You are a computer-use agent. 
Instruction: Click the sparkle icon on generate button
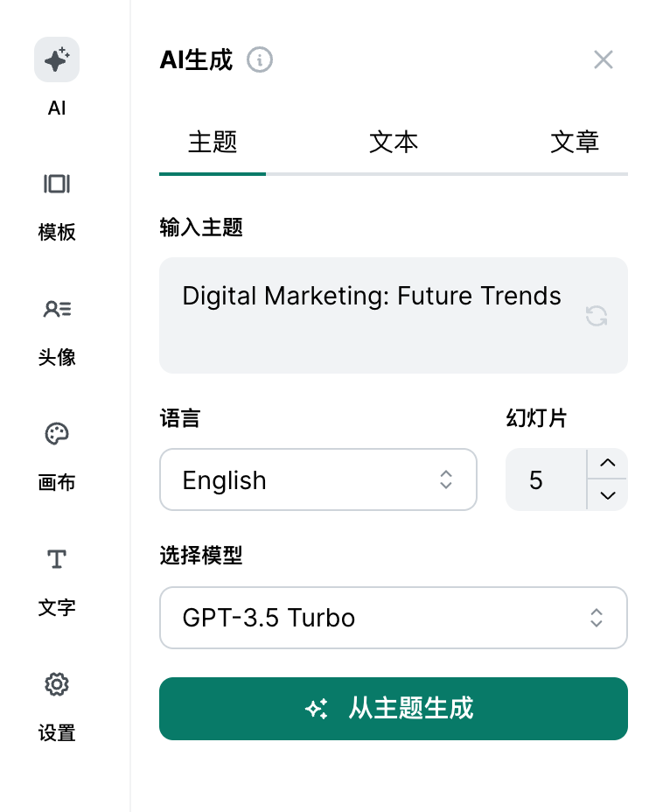(317, 709)
